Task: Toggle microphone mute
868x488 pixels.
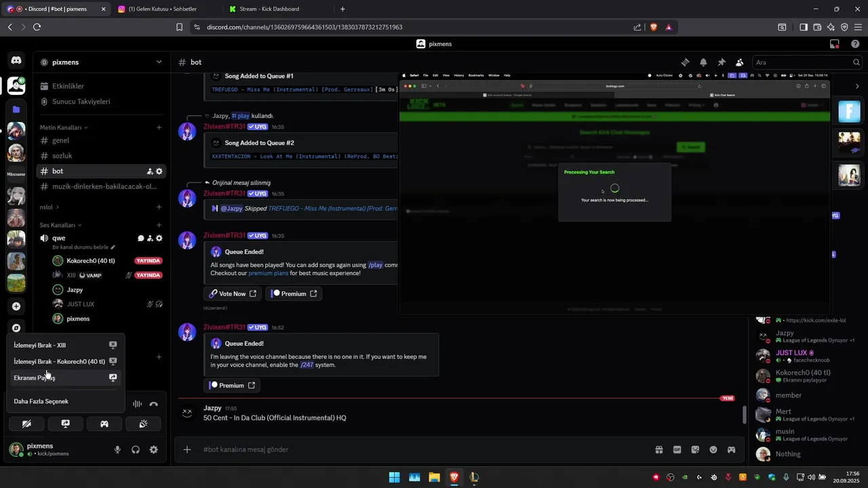Action: (x=117, y=449)
